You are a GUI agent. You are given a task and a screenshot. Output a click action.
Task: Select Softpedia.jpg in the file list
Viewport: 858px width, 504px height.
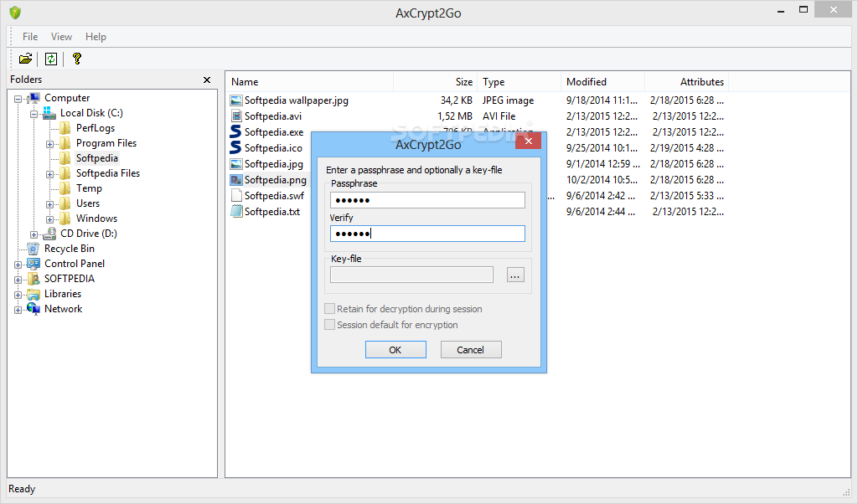tap(274, 164)
